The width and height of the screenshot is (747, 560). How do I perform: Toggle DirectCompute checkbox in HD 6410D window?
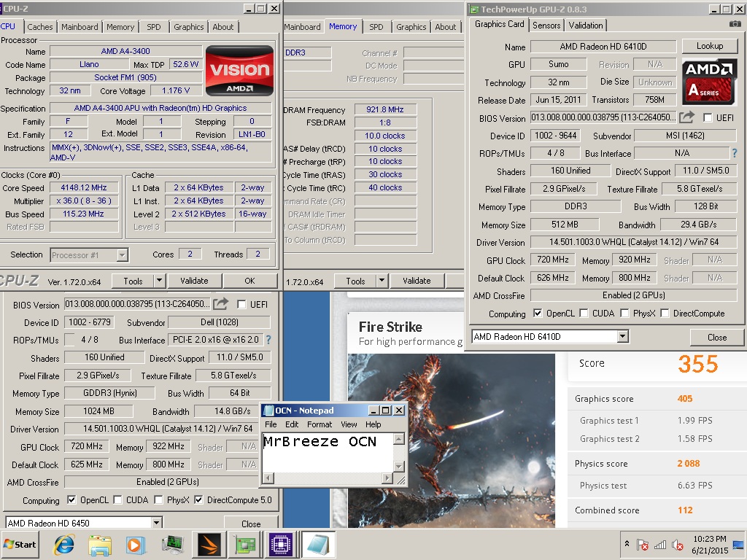[x=665, y=313]
